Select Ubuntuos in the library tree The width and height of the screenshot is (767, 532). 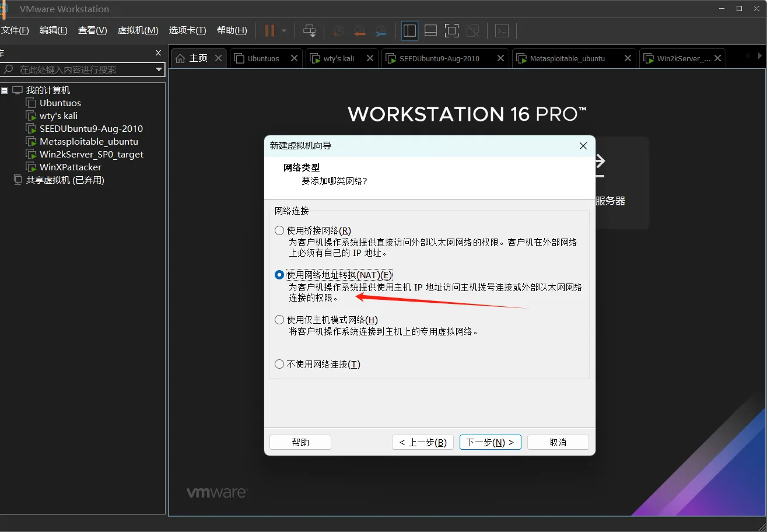(60, 103)
